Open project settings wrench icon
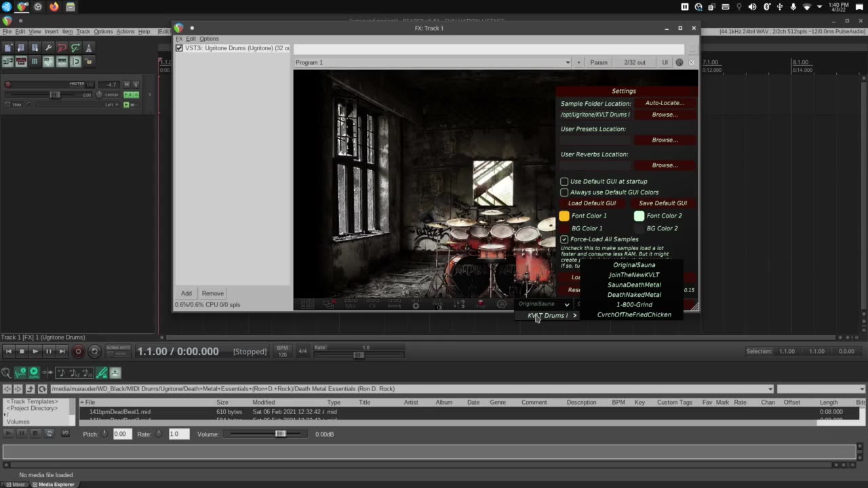The width and height of the screenshot is (868, 488). 48,47
